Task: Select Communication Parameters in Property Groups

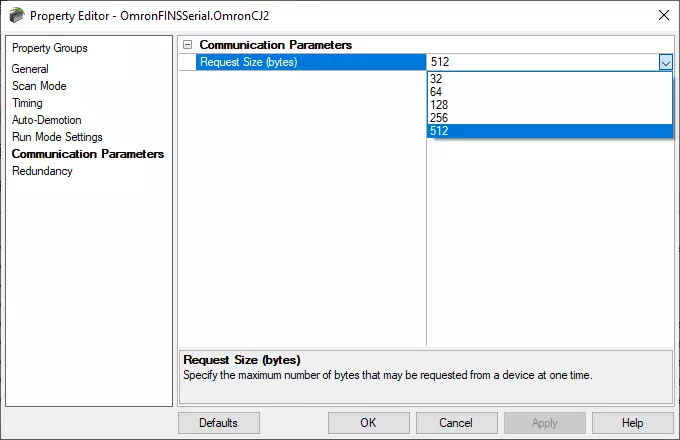Action: tap(88, 154)
